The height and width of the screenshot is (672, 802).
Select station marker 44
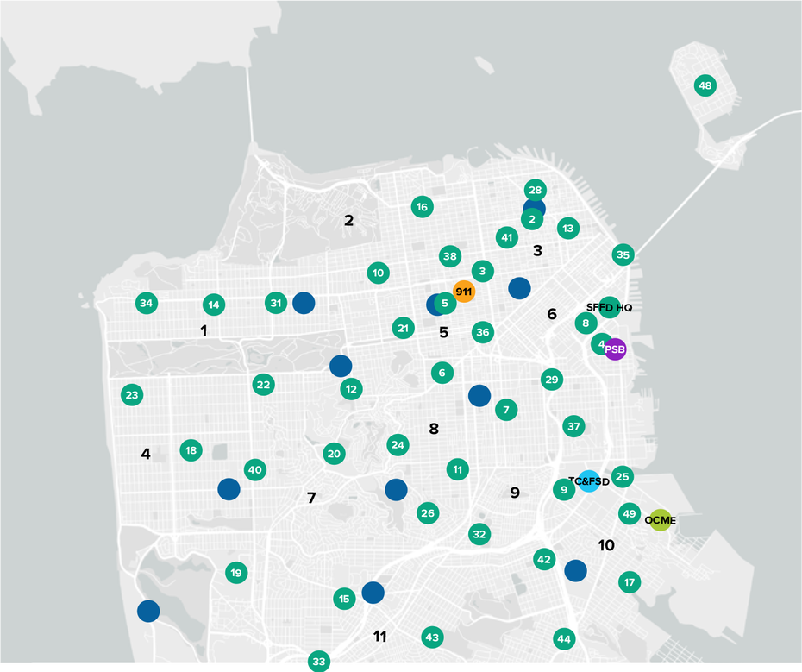564,638
